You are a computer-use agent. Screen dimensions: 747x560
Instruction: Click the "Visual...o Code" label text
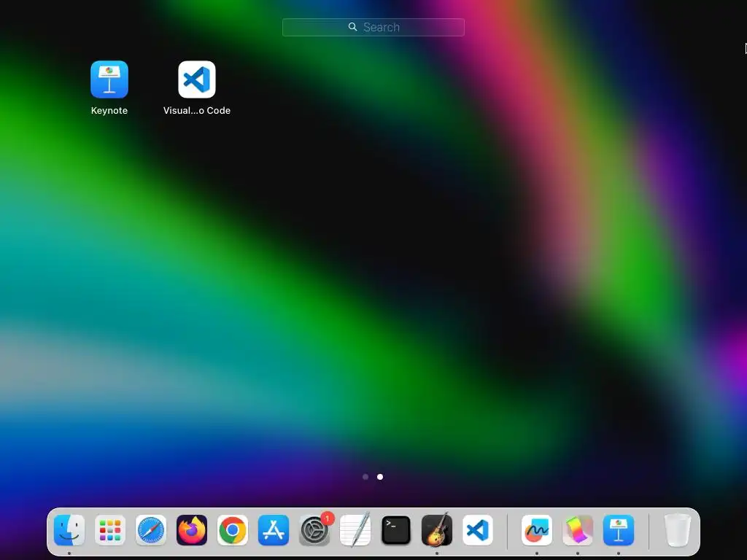197,111
